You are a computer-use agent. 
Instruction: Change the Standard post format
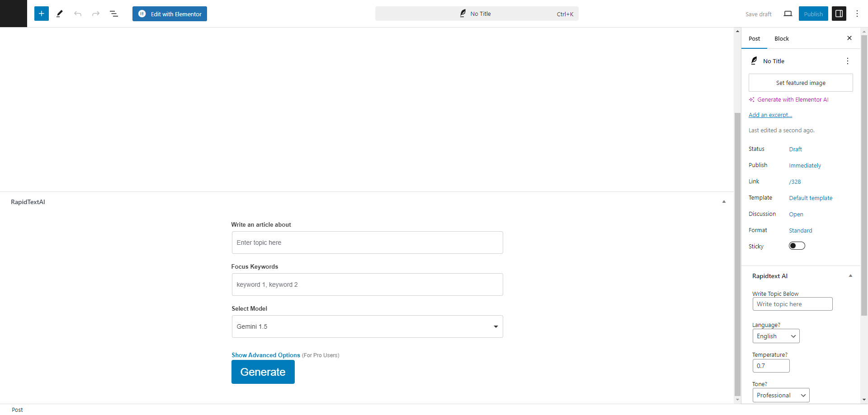click(801, 230)
